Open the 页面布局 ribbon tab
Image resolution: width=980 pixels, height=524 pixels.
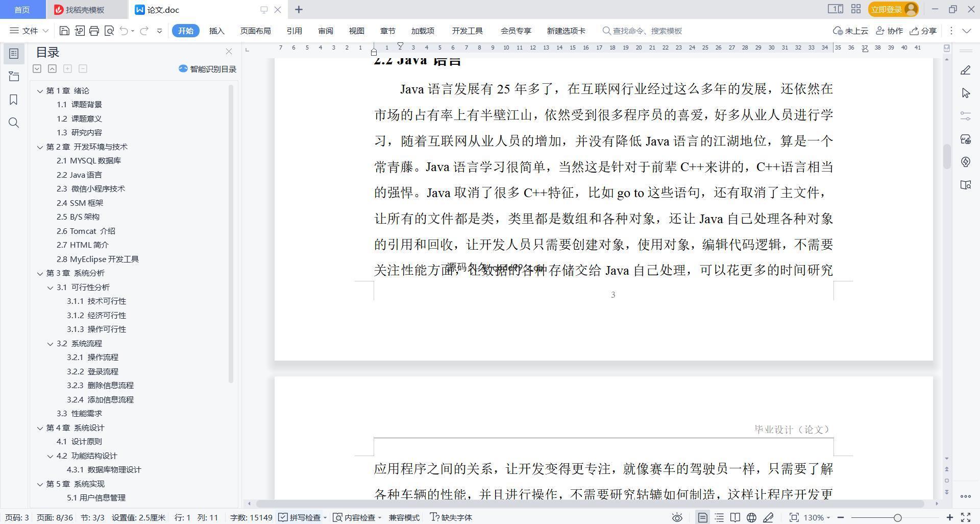255,31
